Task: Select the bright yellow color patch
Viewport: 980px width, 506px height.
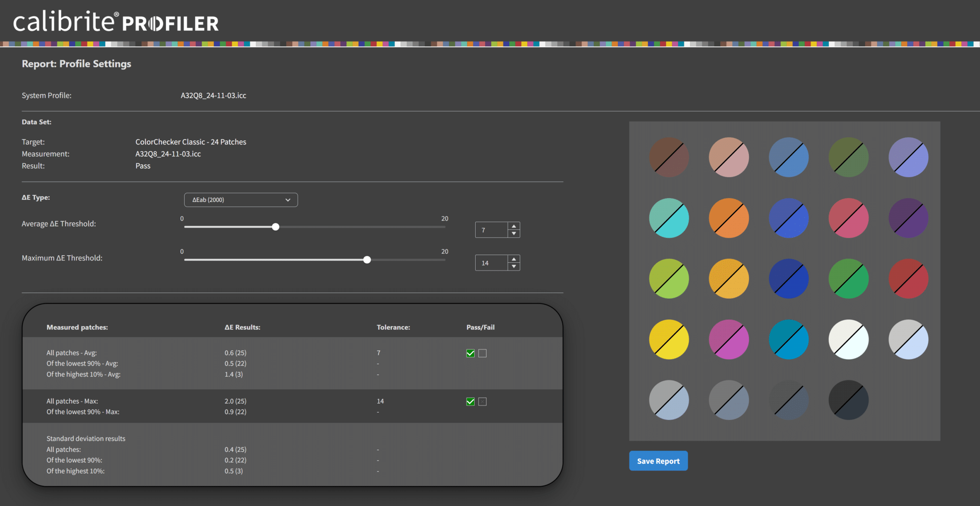Action: pos(669,339)
